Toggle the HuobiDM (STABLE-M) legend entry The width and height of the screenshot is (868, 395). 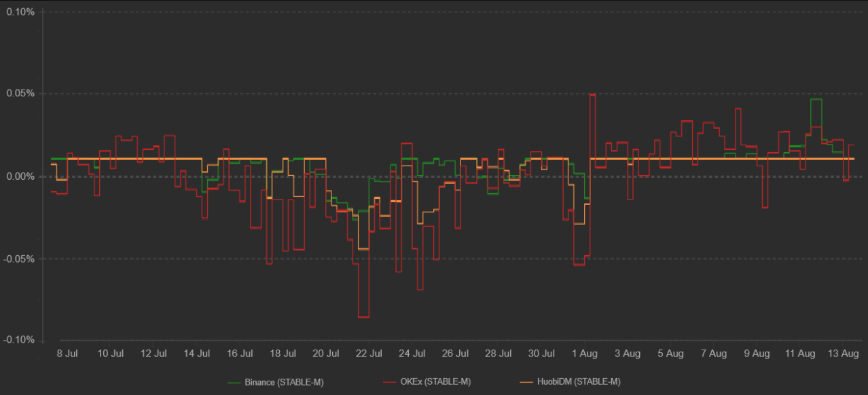coord(580,382)
